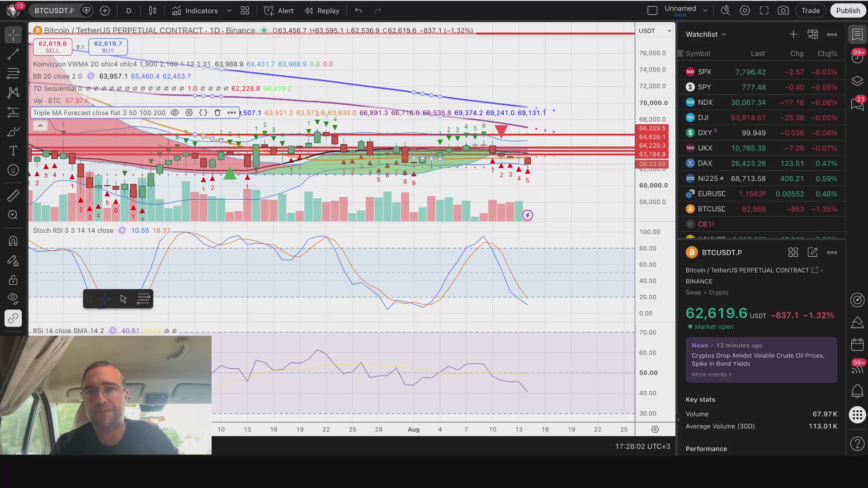Image resolution: width=868 pixels, height=488 pixels.
Task: Click the 62,619.7 BUY button
Action: [108, 47]
